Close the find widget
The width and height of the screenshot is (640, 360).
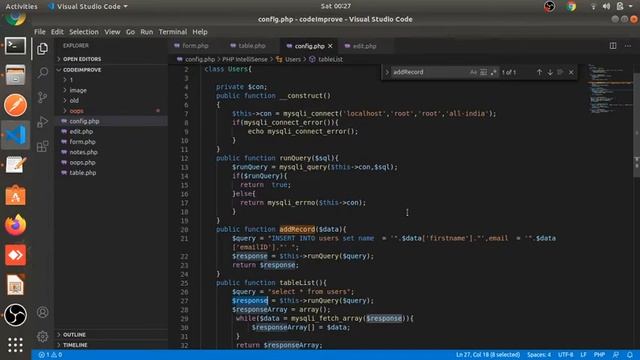571,72
